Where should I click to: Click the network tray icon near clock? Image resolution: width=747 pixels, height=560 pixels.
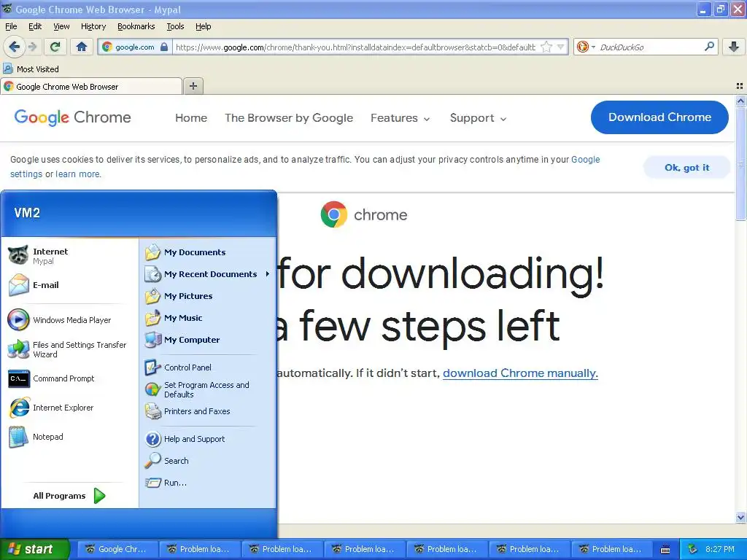(x=693, y=549)
